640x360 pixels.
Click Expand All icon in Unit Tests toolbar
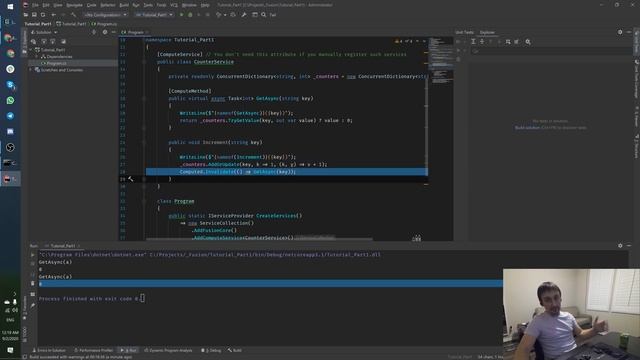click(473, 42)
